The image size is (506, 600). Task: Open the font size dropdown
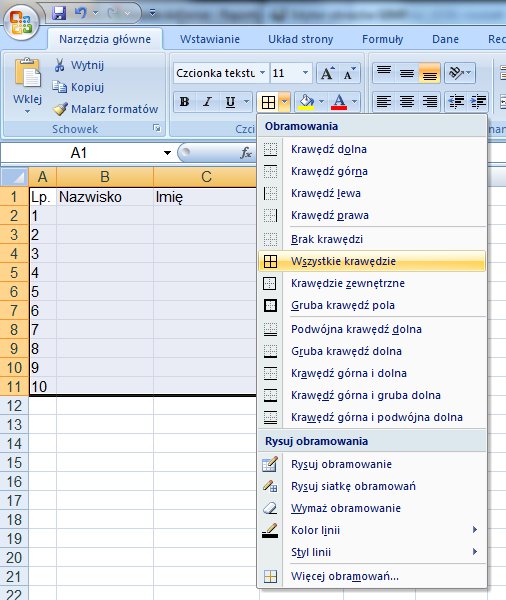(x=305, y=73)
